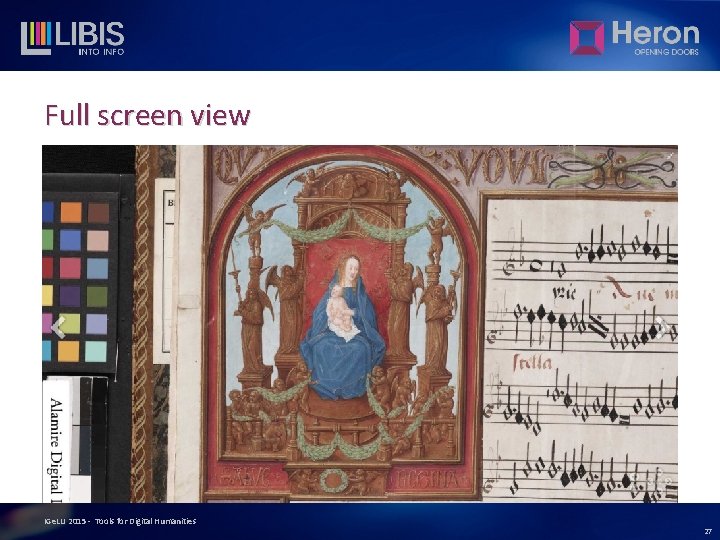
Task: Click the Heron Opening Doors logo
Action: (x=635, y=38)
